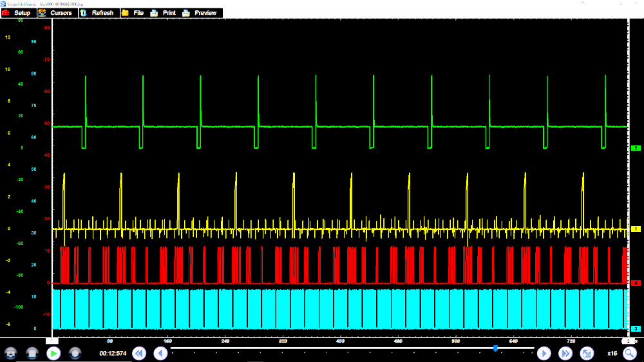This screenshot has height=362, width=644.
Task: Open the Cursors menu
Action: tap(56, 13)
